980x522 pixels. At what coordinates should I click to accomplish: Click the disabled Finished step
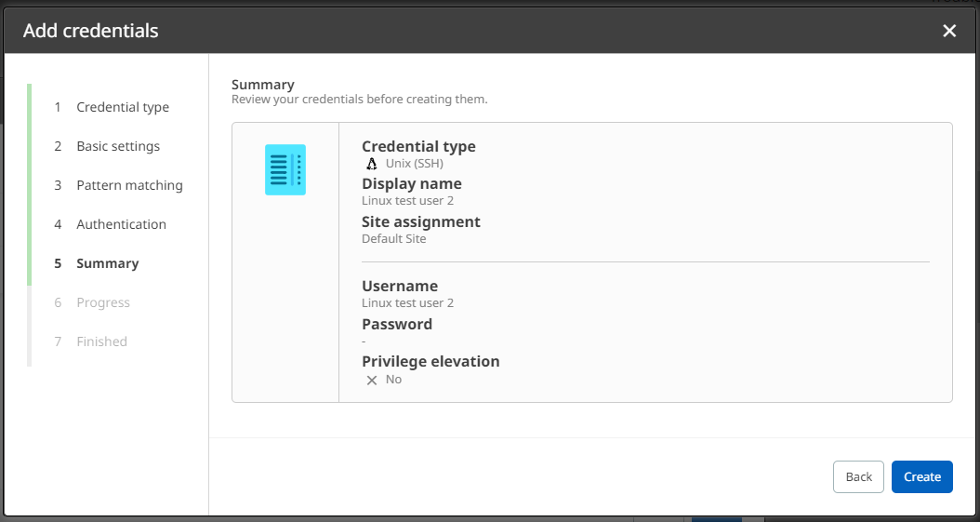click(x=101, y=341)
